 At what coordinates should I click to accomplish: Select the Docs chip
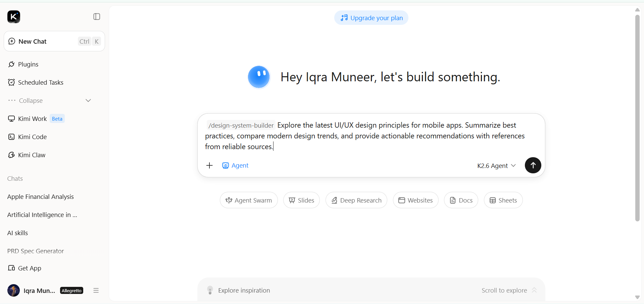[x=461, y=200]
